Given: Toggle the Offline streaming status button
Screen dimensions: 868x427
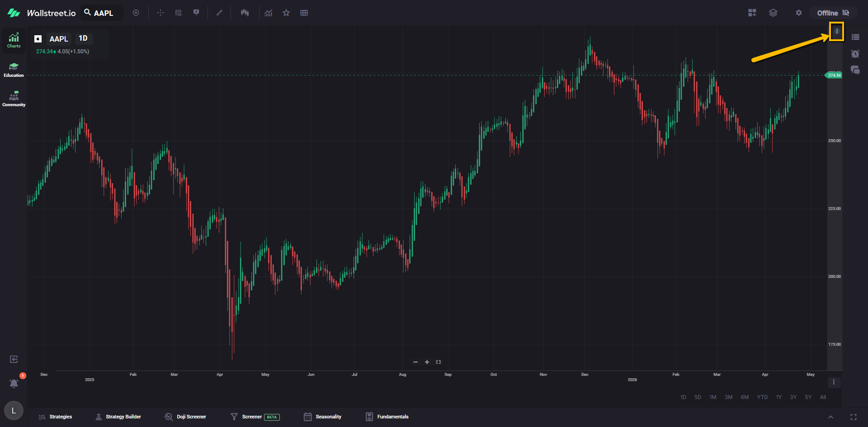Looking at the screenshot, I should point(833,13).
